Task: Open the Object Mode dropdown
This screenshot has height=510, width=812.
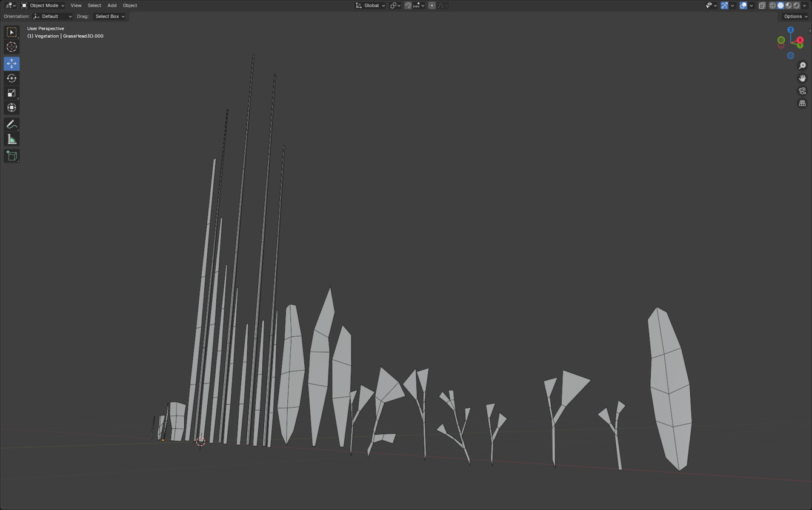Action: (x=43, y=5)
